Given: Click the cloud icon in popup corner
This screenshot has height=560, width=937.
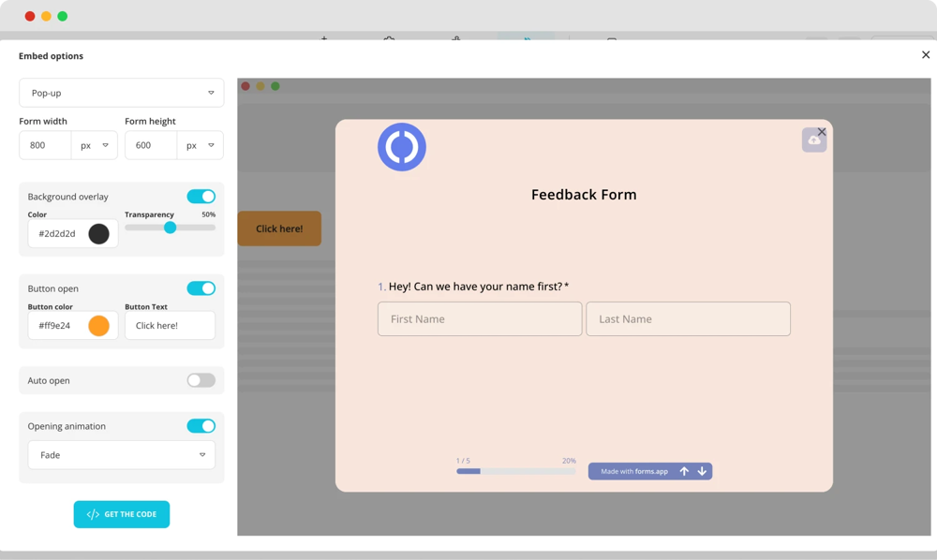Looking at the screenshot, I should tap(813, 140).
